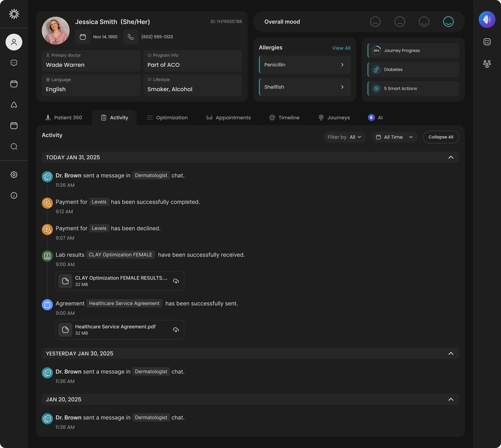Click the Primary doctor Wade Warren card

tap(91, 61)
